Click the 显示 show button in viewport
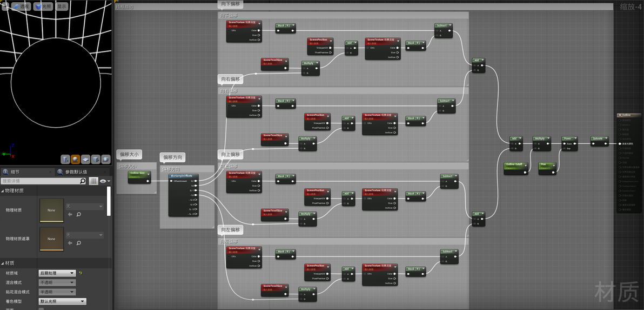 tap(62, 6)
